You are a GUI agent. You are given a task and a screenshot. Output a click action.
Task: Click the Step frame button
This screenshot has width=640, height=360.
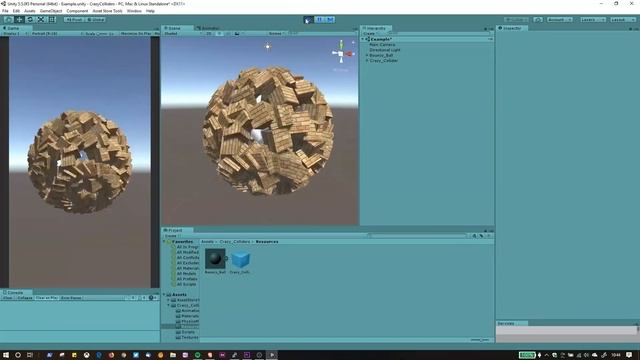point(330,20)
